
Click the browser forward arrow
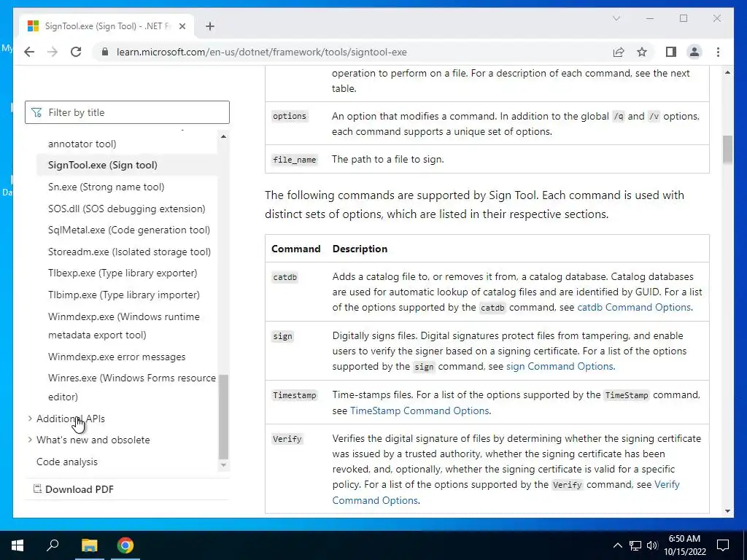pos(53,52)
